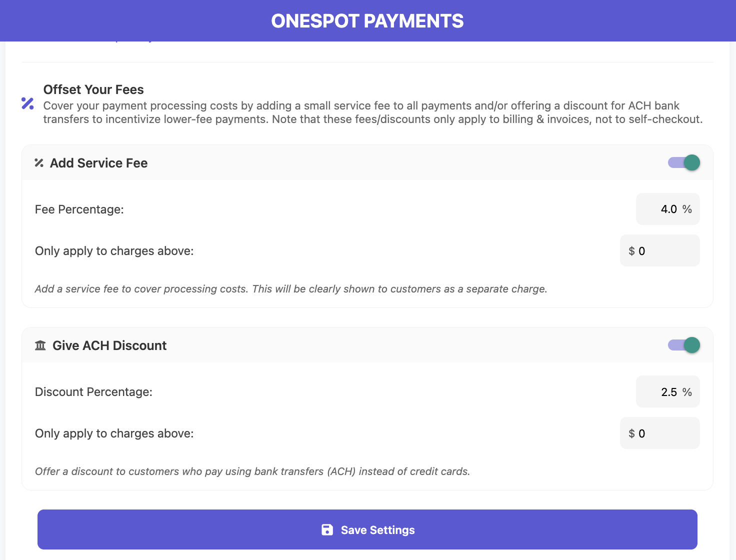Click the % symbol in Discount Percentage field
The height and width of the screenshot is (560, 736).
pyautogui.click(x=687, y=392)
